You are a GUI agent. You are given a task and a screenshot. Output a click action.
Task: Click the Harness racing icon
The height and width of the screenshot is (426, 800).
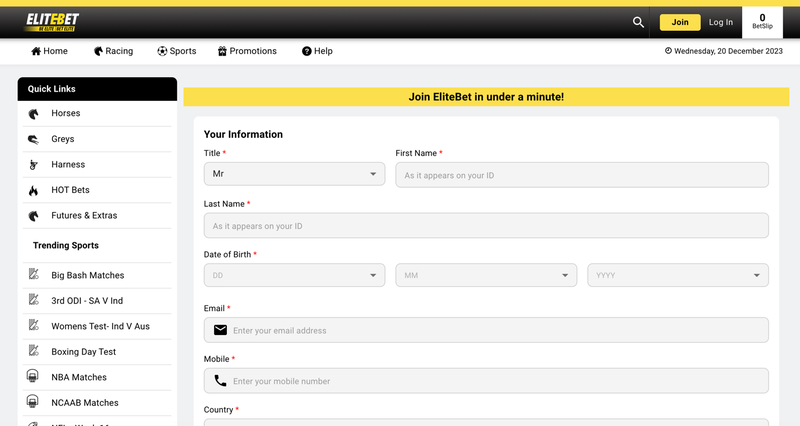point(33,165)
